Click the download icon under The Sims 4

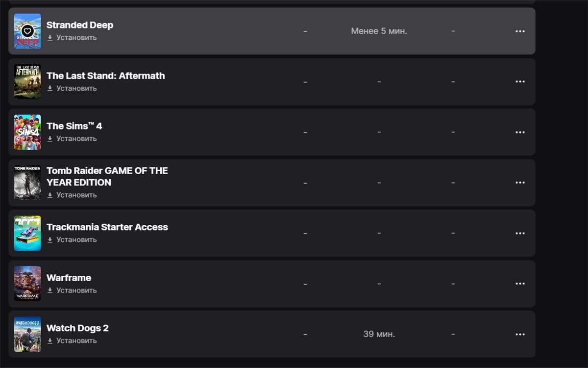[50, 139]
